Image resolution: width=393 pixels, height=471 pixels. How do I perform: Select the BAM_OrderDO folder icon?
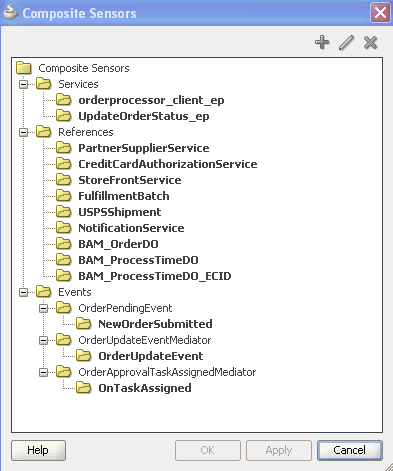pyautogui.click(x=63, y=244)
